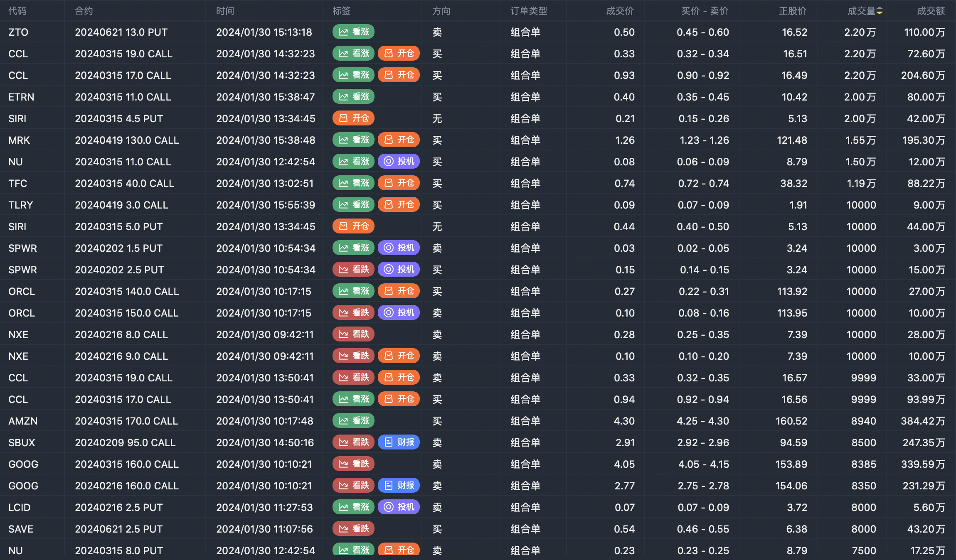The height and width of the screenshot is (560, 956).
Task: Click the 财报 tag on GOOG 20240216 row
Action: tap(399, 486)
